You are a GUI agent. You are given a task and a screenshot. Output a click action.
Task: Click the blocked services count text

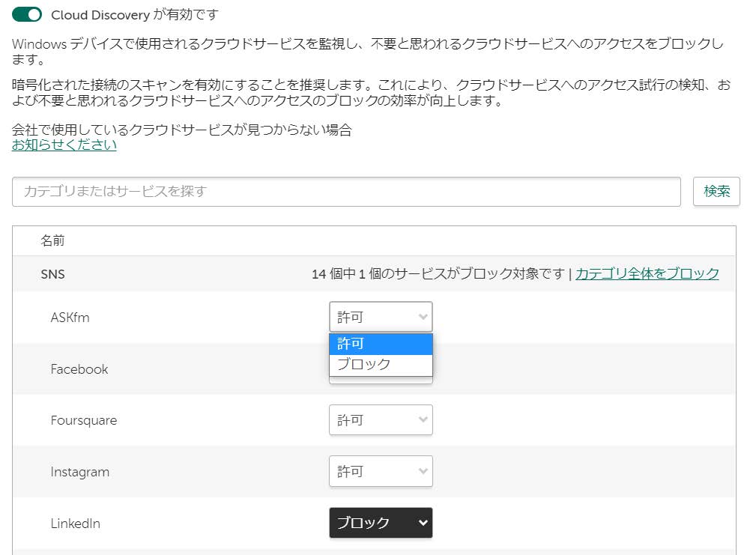[438, 273]
